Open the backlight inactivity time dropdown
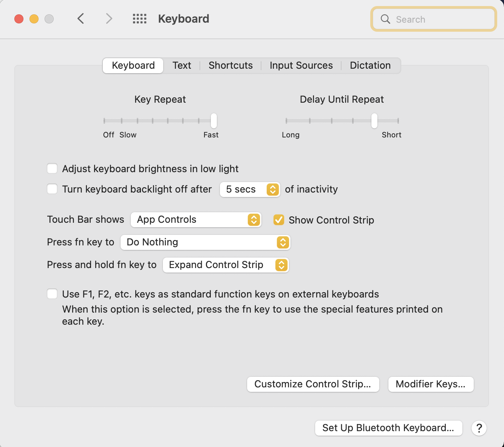 click(x=250, y=189)
